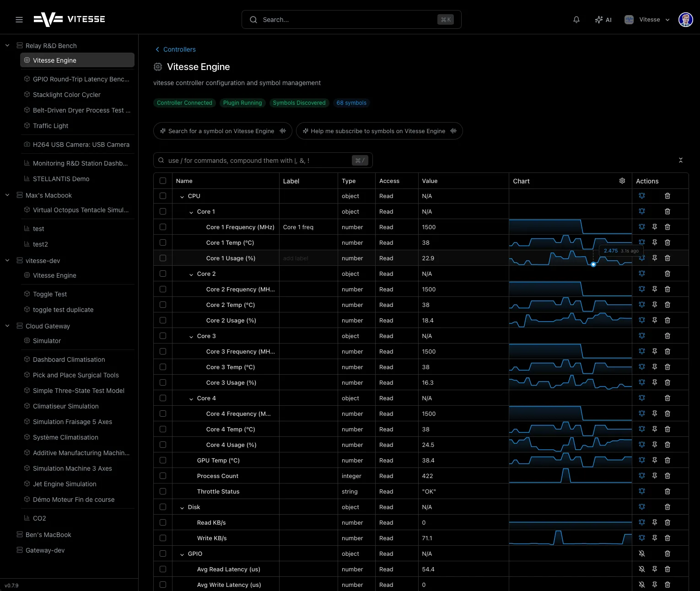
Task: Check Core 2 Temp checkbox
Action: tap(163, 305)
